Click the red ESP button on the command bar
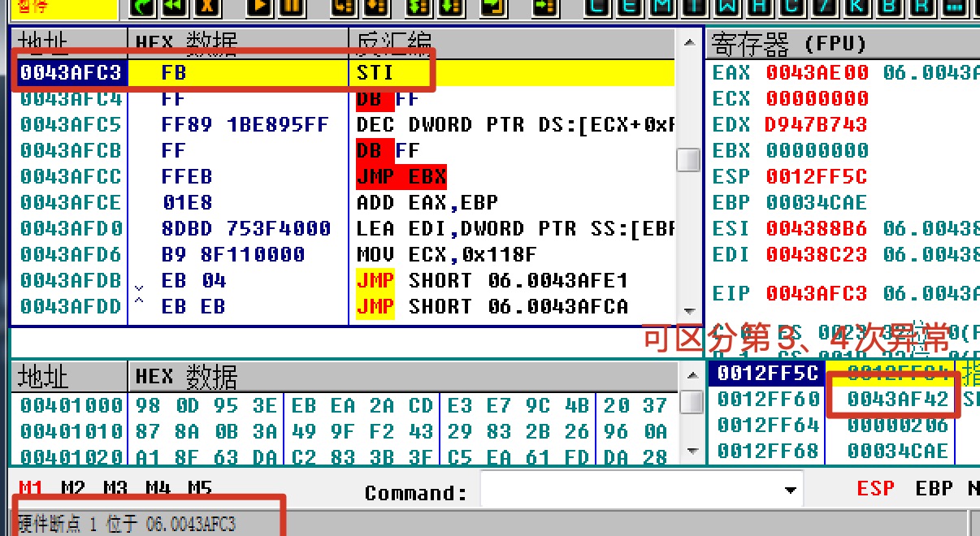 (876, 489)
